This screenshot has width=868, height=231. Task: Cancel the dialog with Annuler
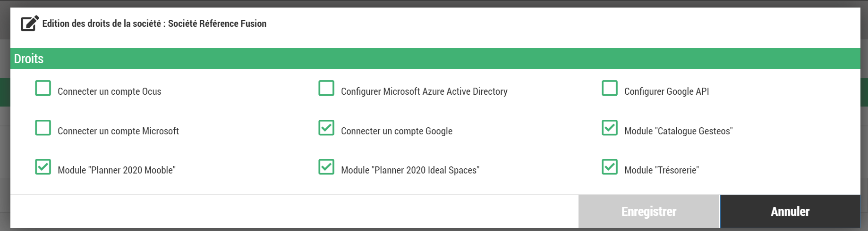pos(790,212)
